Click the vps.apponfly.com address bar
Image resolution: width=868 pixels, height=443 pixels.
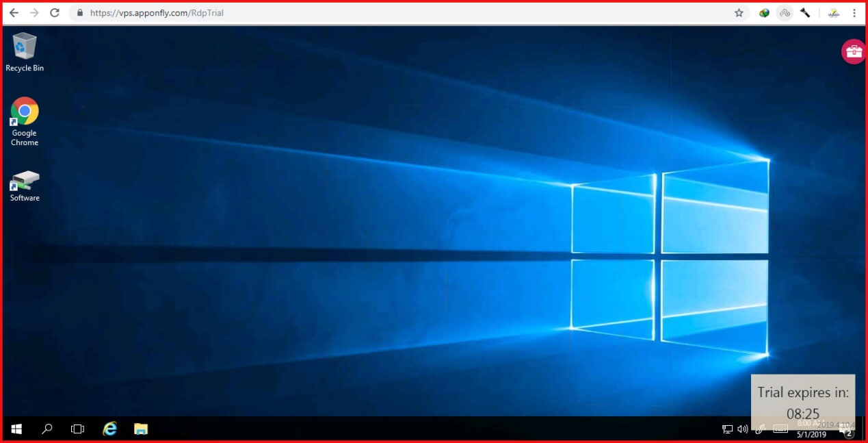click(x=409, y=13)
